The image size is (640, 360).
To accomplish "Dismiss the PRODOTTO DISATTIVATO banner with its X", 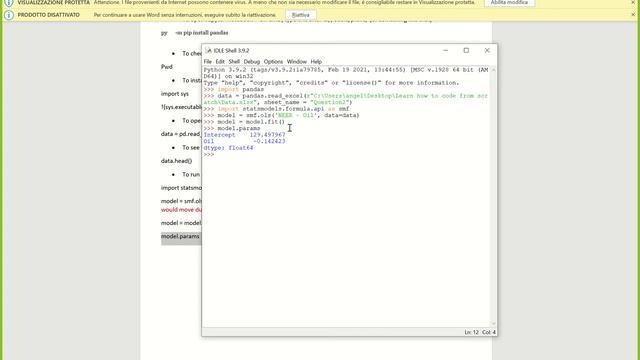I will pyautogui.click(x=633, y=15).
